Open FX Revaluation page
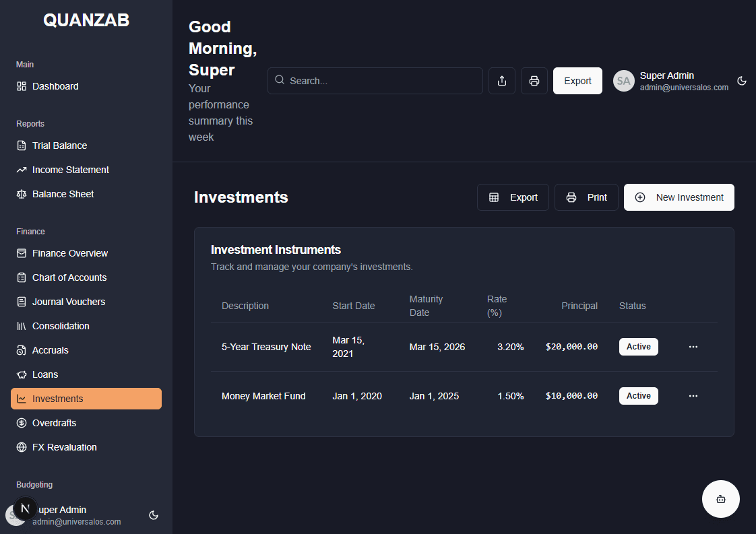This screenshot has height=534, width=756. click(86, 447)
